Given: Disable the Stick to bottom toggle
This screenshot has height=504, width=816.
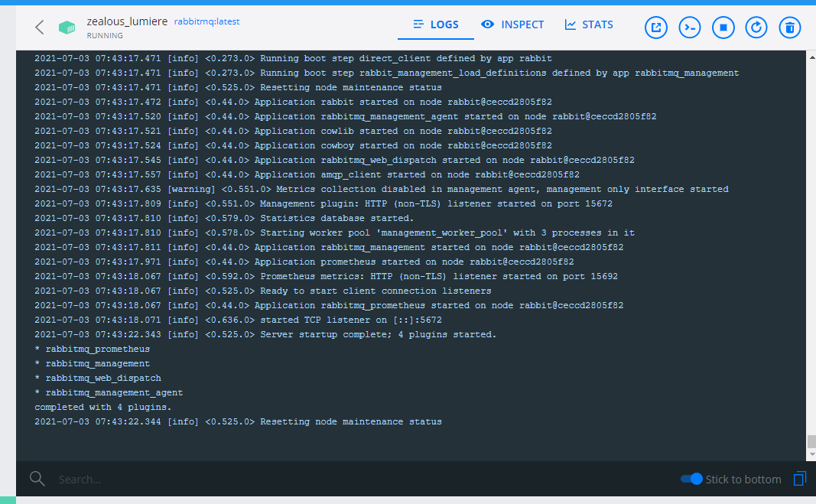Looking at the screenshot, I should [x=691, y=479].
